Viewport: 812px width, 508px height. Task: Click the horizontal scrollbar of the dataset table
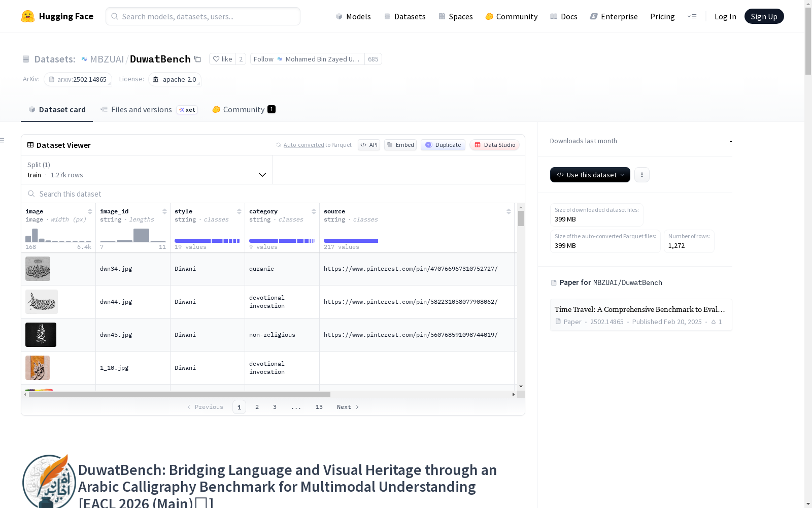click(x=180, y=394)
